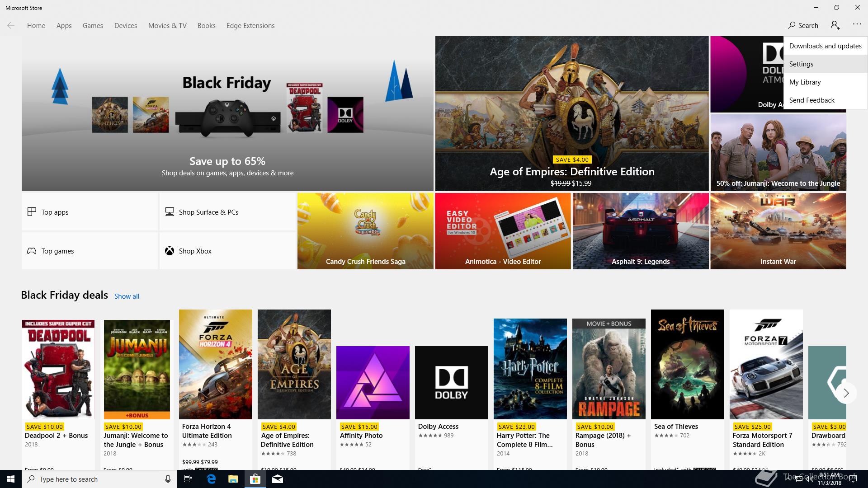This screenshot has height=488, width=868.
Task: Launch Microsoft Edge from the taskbar
Action: (211, 479)
